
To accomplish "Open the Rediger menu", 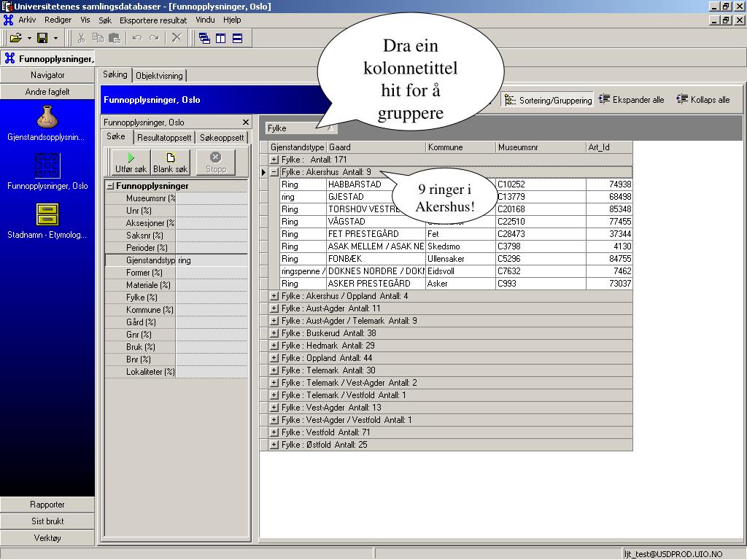I will point(58,20).
